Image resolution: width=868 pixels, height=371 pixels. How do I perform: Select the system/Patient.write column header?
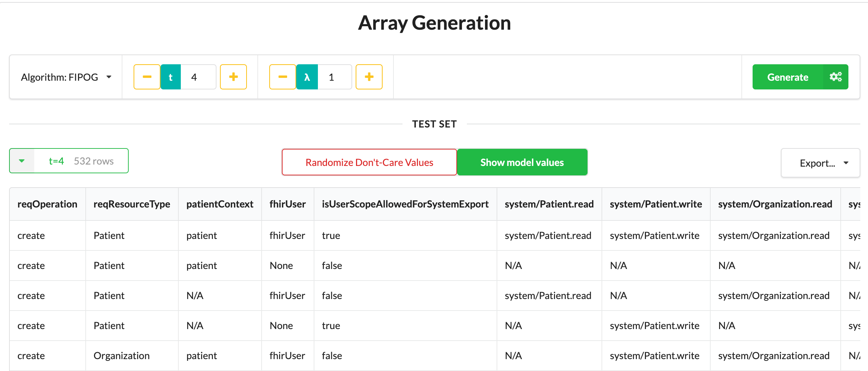[656, 204]
